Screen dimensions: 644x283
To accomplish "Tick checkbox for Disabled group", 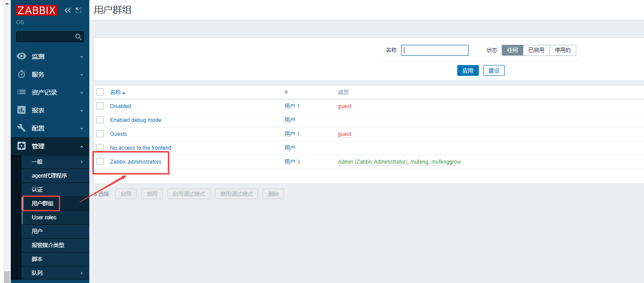I will click(100, 106).
